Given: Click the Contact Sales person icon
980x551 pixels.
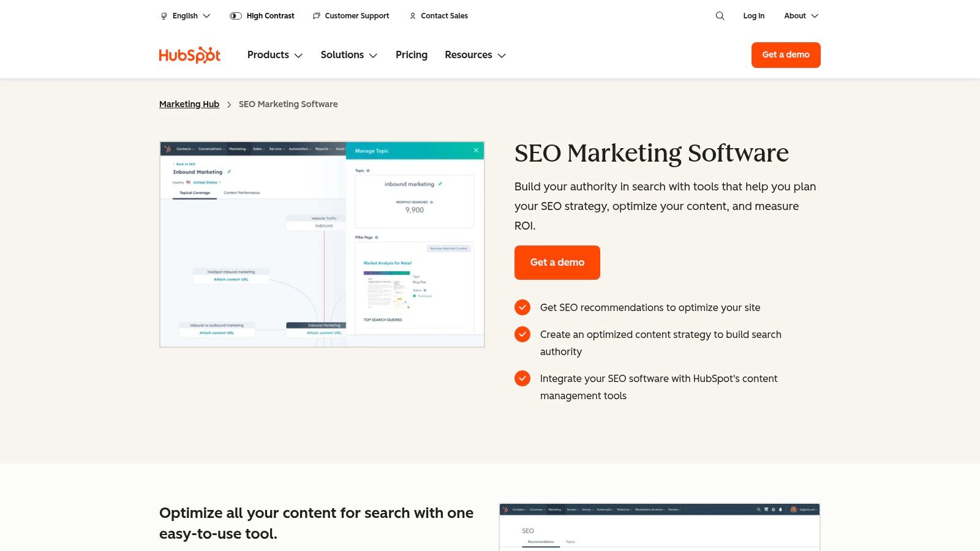Looking at the screenshot, I should (413, 16).
